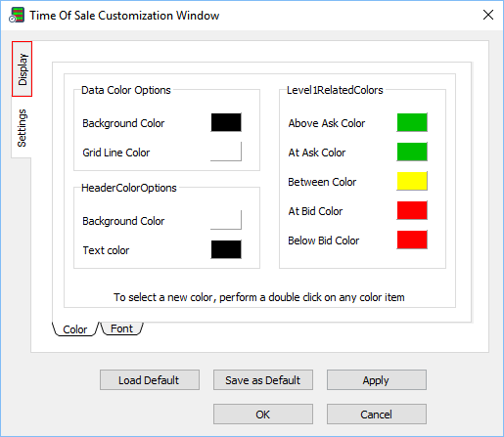
Task: Pick the At Ask Color swatch
Action: click(x=412, y=152)
